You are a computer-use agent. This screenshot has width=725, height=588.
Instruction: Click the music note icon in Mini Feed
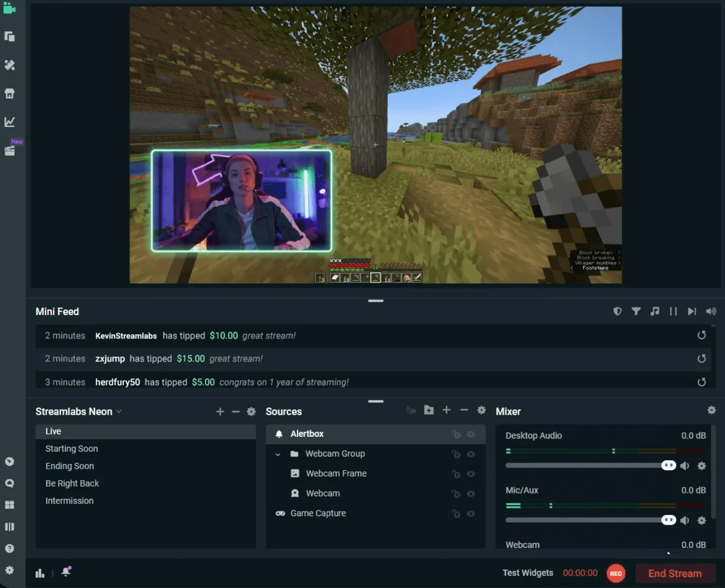[x=655, y=311]
